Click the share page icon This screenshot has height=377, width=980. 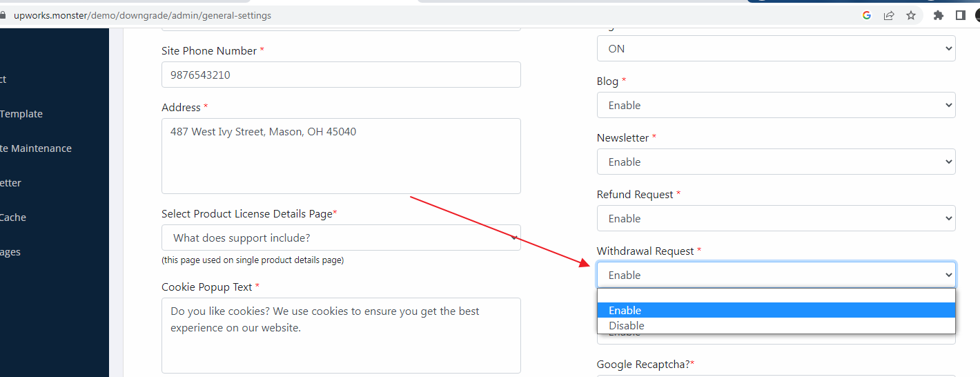[x=889, y=15]
